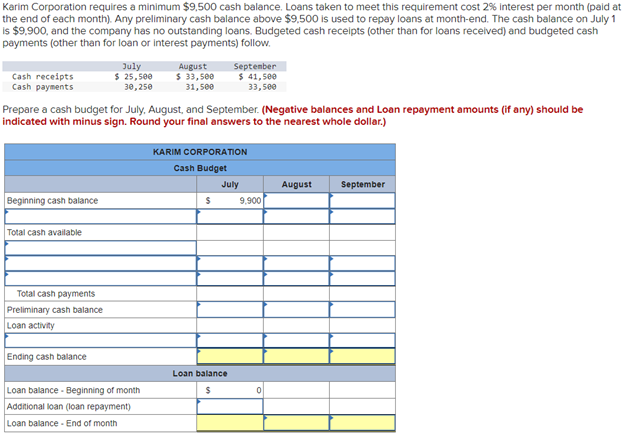624x434 pixels.
Task: Open the dropdown row label below Beginning cash balance
Action: tap(101, 216)
